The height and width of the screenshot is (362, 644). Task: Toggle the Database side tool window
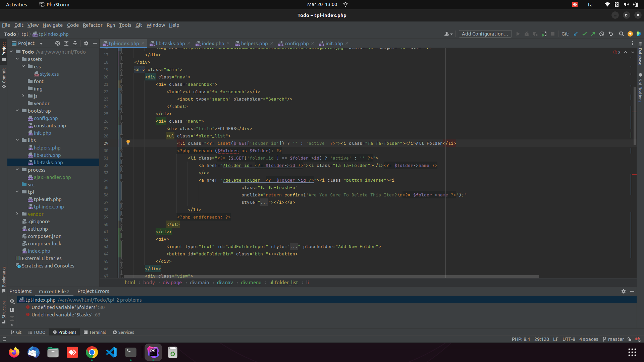point(640,54)
